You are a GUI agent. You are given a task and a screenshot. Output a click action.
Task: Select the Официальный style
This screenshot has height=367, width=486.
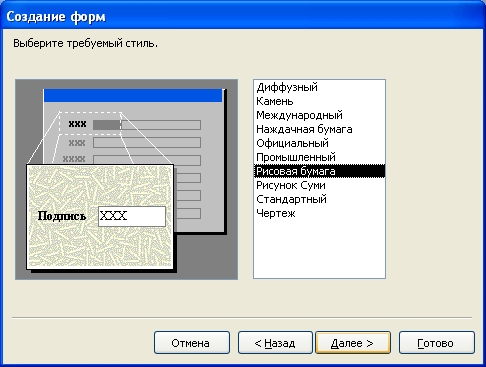point(319,143)
